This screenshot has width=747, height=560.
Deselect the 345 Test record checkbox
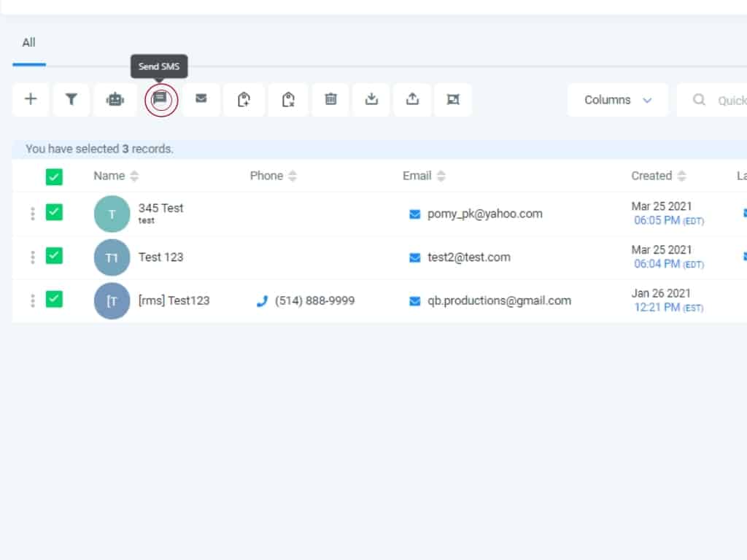pos(54,212)
